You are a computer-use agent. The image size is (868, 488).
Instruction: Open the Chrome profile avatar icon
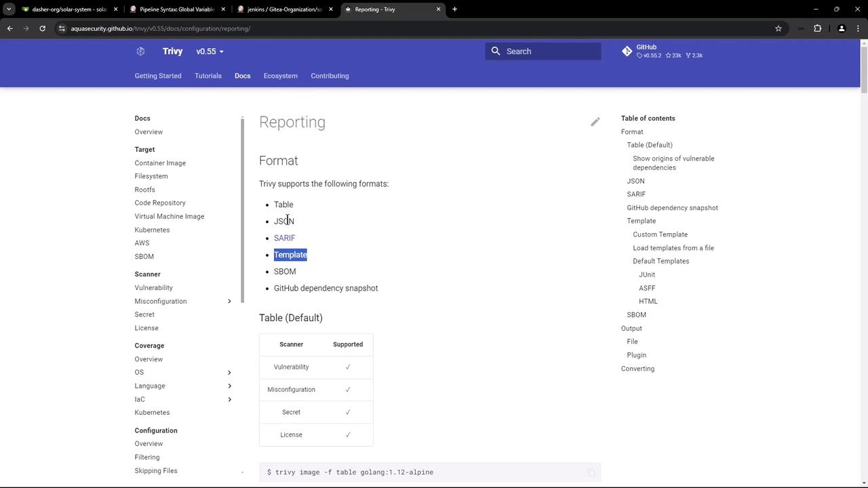(x=842, y=28)
